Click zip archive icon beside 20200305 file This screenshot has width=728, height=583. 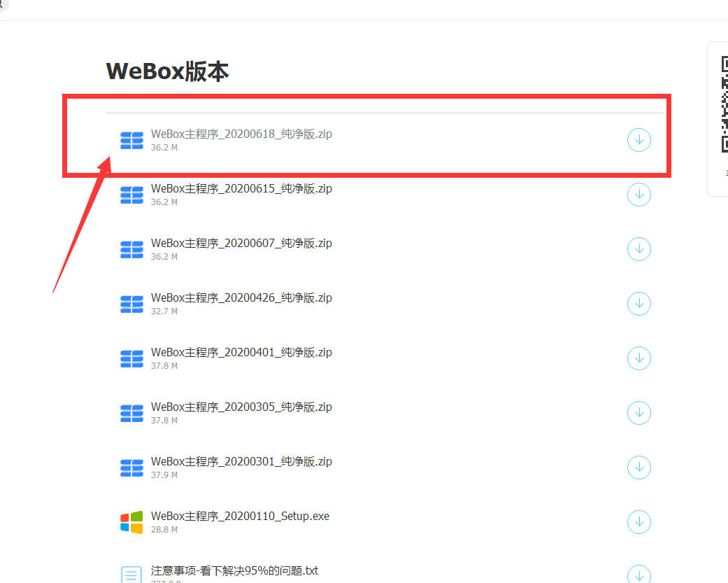click(x=132, y=414)
